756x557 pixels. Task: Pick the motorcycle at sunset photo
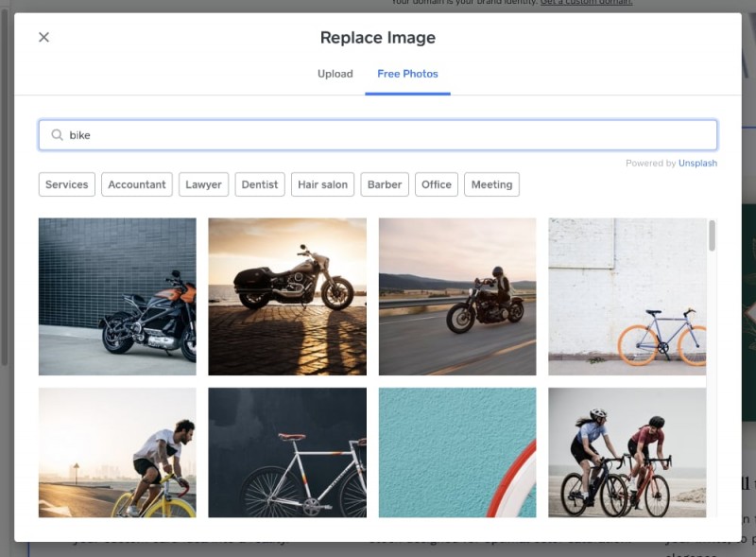tap(287, 296)
